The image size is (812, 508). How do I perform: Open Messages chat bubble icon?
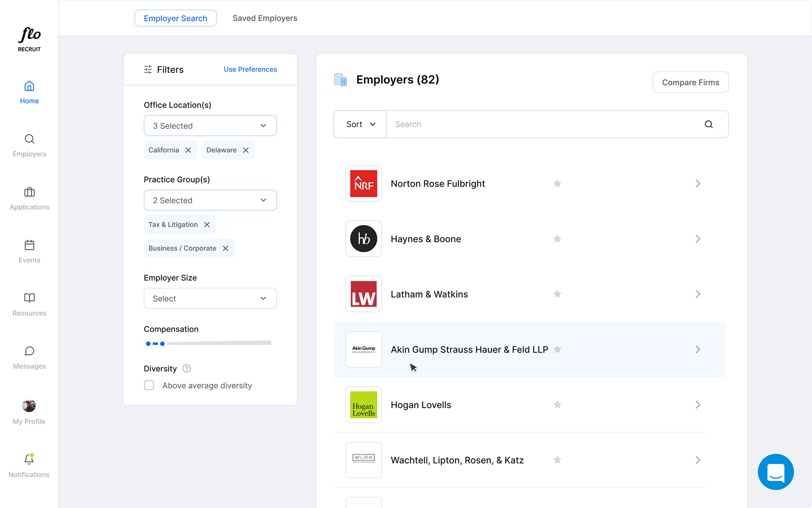(x=29, y=351)
